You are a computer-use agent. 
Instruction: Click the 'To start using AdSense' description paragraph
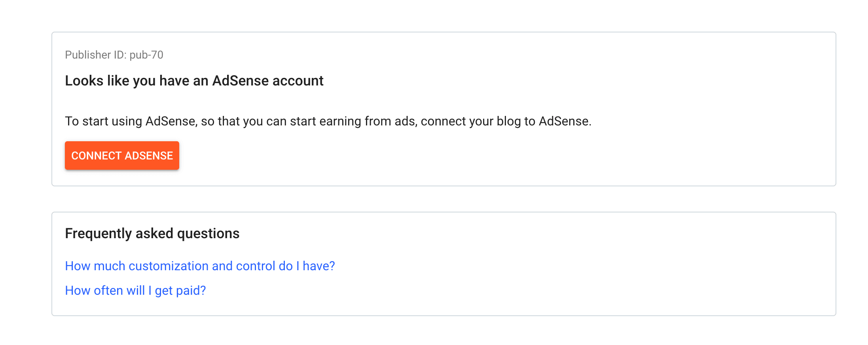click(x=328, y=121)
